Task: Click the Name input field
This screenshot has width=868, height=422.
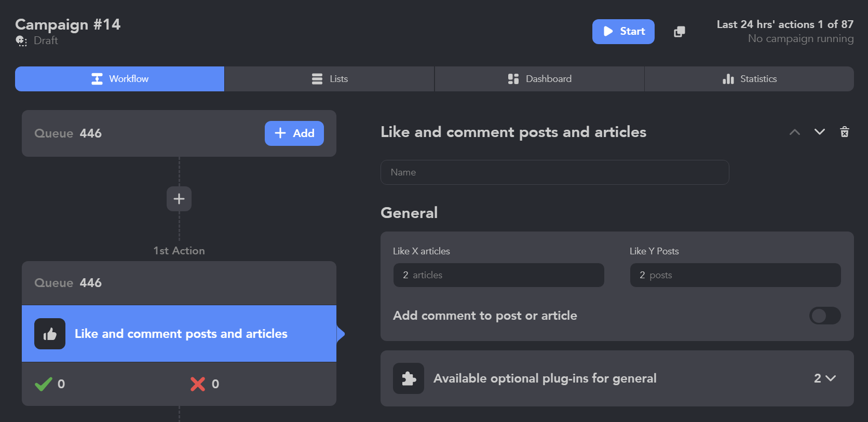Action: tap(555, 172)
